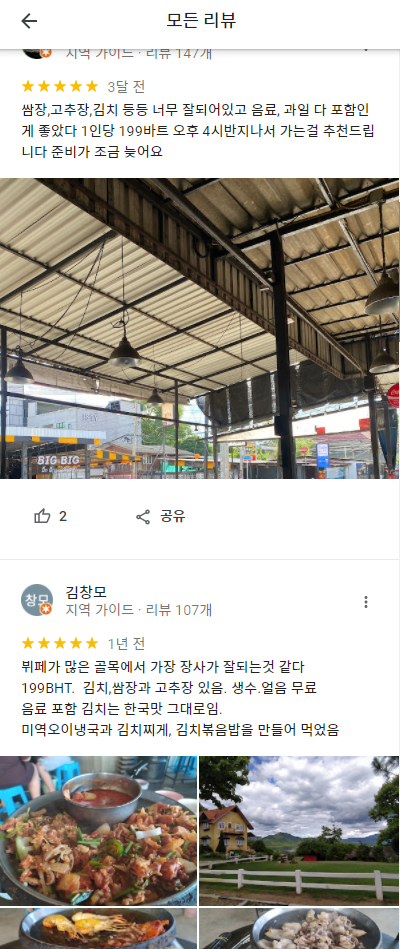
Task: Open 김창모 review's three-dot menu
Action: [x=366, y=602]
